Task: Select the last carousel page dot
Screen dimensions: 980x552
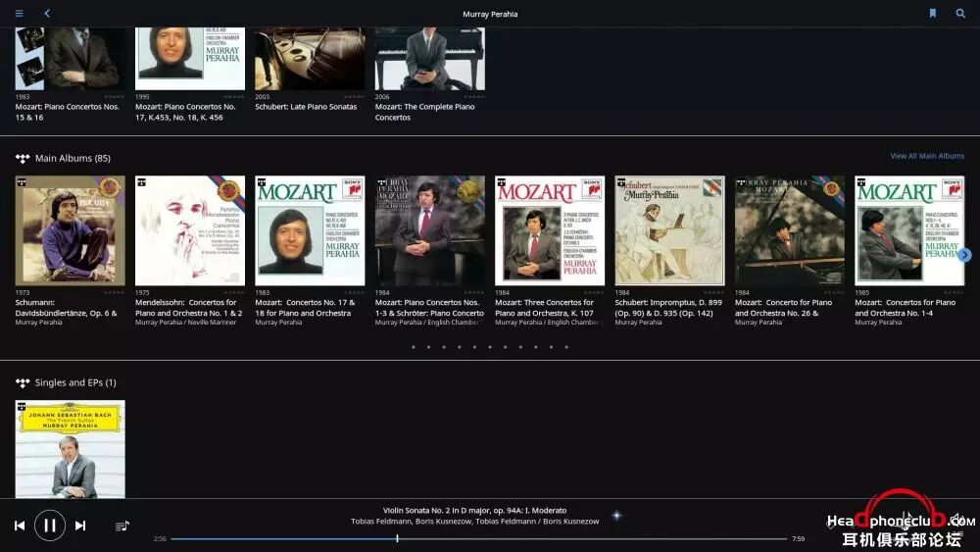Action: 566,347
